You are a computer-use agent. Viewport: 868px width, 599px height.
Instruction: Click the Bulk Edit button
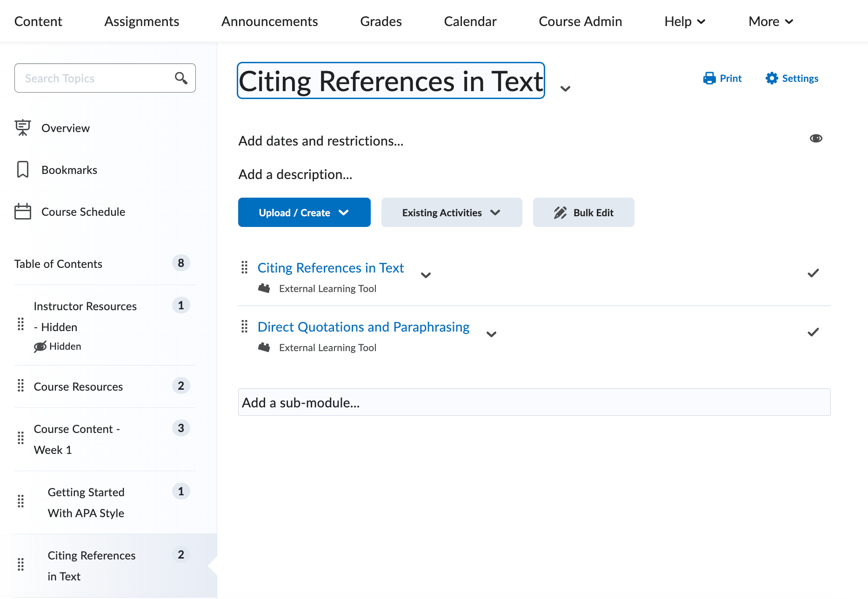tap(584, 213)
